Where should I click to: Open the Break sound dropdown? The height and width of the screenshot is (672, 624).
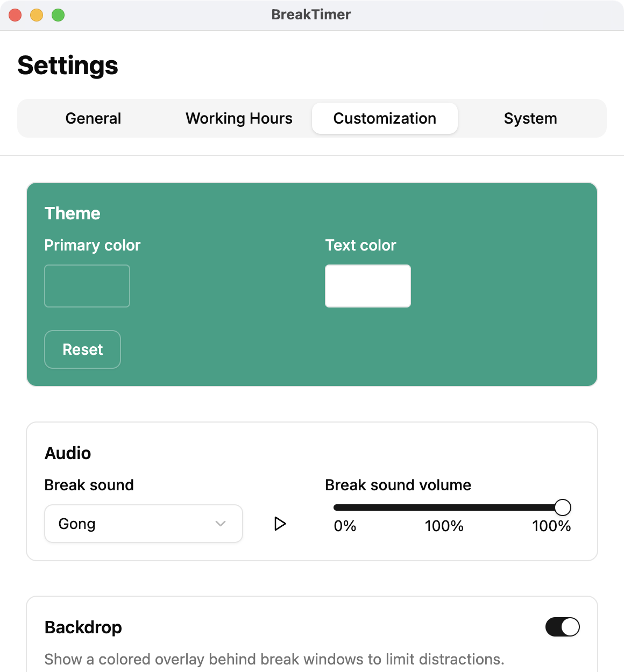tap(143, 524)
